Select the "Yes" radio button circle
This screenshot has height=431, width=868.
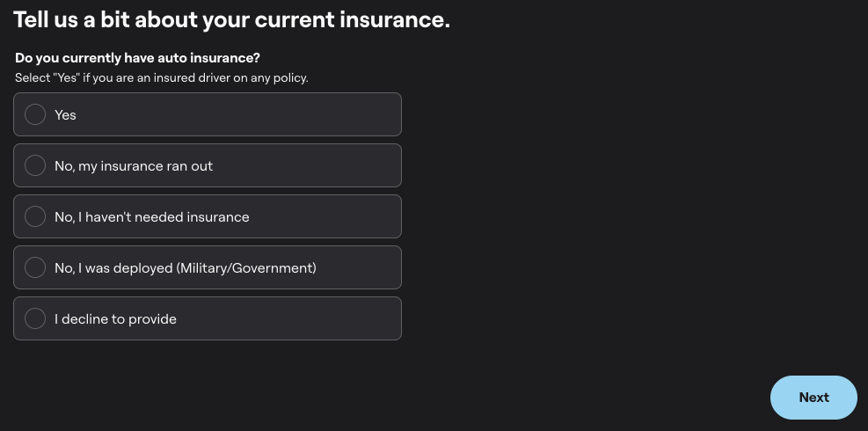[x=35, y=114]
